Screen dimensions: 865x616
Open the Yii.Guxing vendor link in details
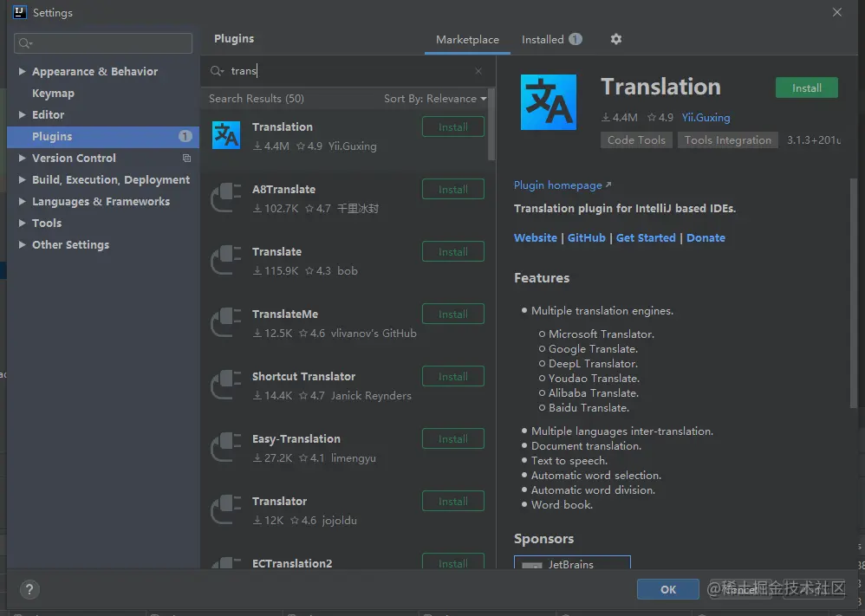(x=706, y=118)
